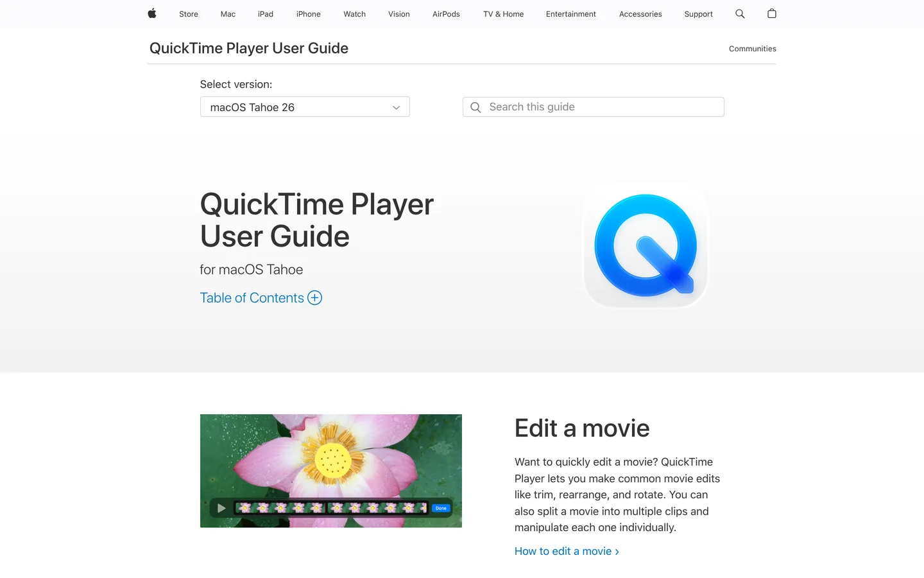Open the Watch menu
The width and height of the screenshot is (924, 578).
354,14
